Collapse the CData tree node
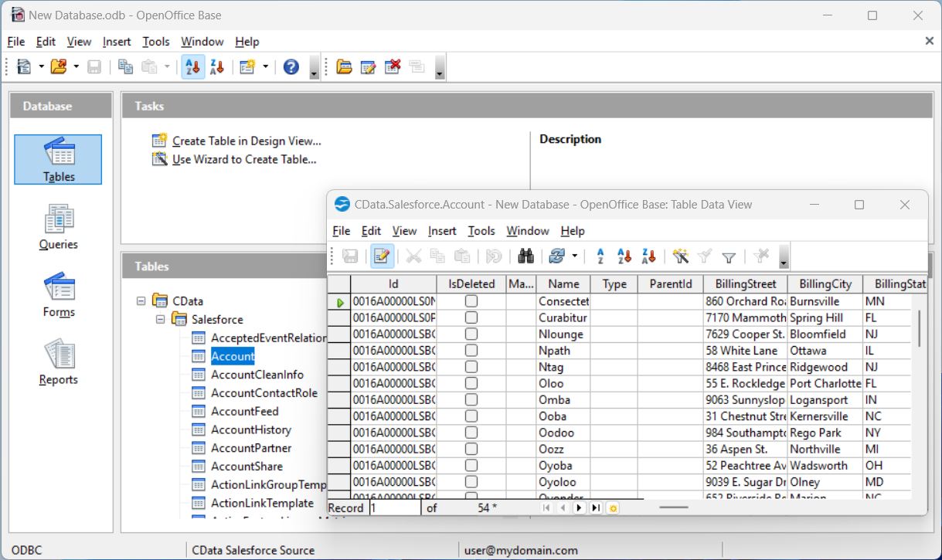Viewport: 942px width, 560px height. [x=141, y=300]
